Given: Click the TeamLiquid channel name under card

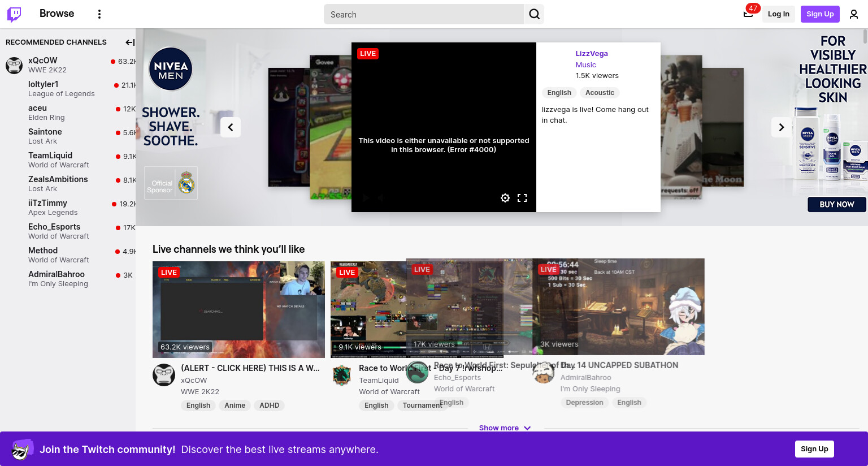Looking at the screenshot, I should [379, 381].
